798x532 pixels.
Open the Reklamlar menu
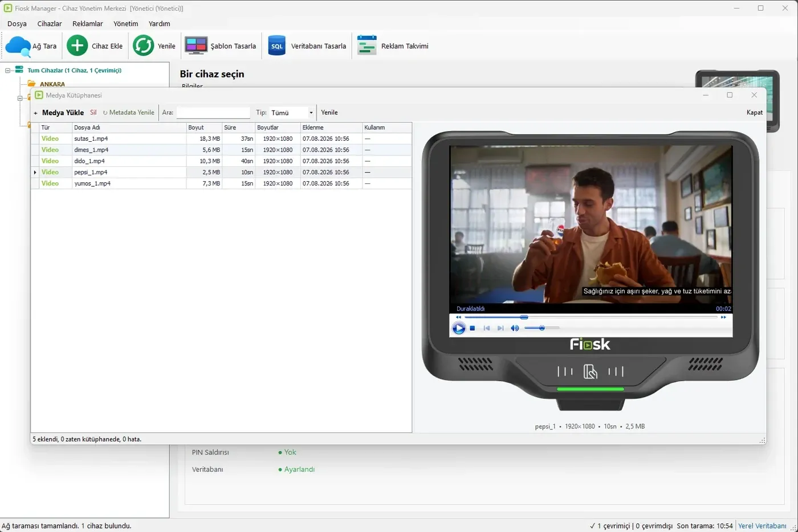(88, 24)
